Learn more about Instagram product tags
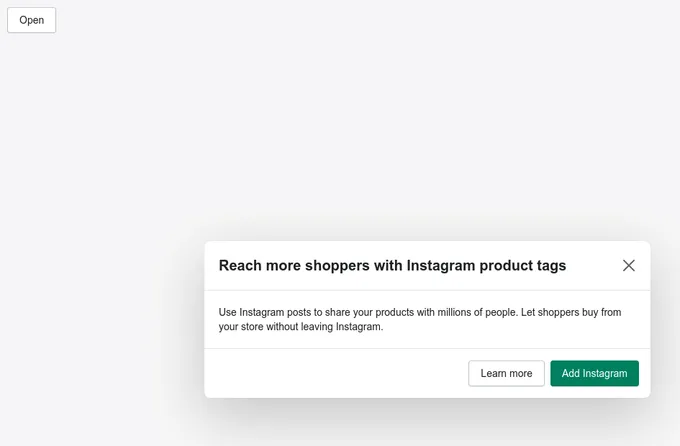680x446 pixels. tap(506, 373)
